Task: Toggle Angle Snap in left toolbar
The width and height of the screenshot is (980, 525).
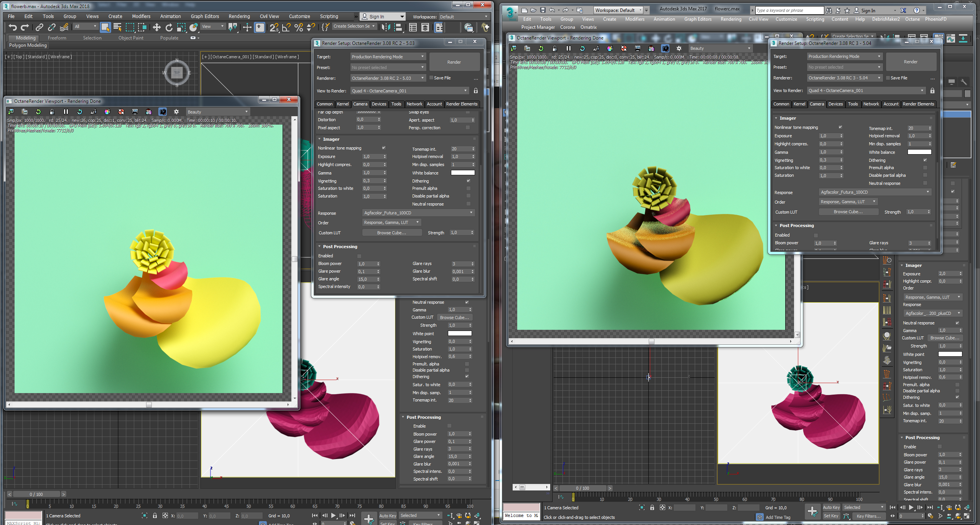Action: 286,27
